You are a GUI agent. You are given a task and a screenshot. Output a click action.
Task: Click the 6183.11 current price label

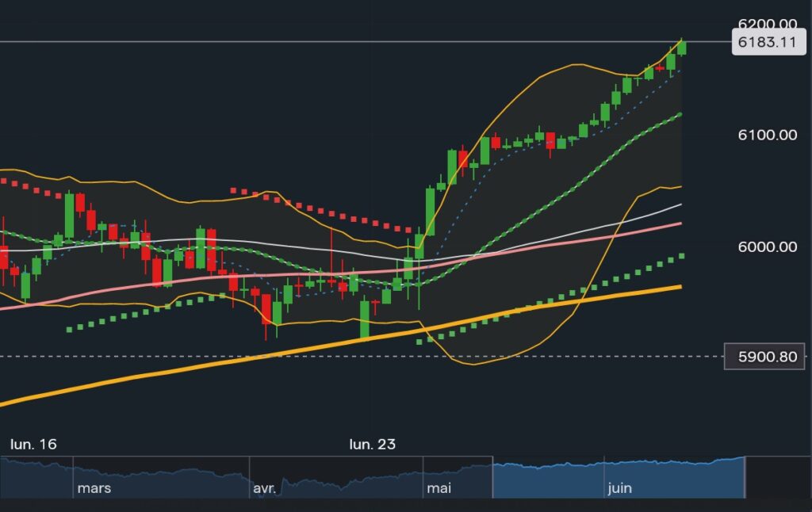[x=764, y=43]
